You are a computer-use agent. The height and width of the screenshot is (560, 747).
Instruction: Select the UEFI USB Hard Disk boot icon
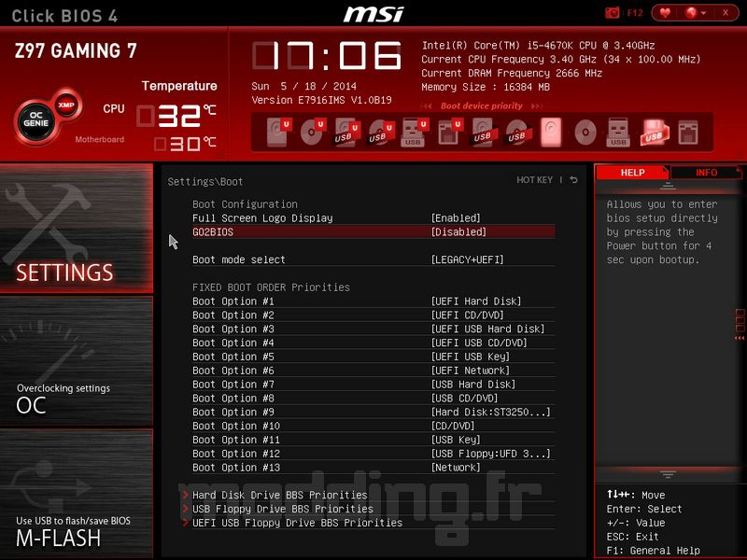pyautogui.click(x=346, y=132)
